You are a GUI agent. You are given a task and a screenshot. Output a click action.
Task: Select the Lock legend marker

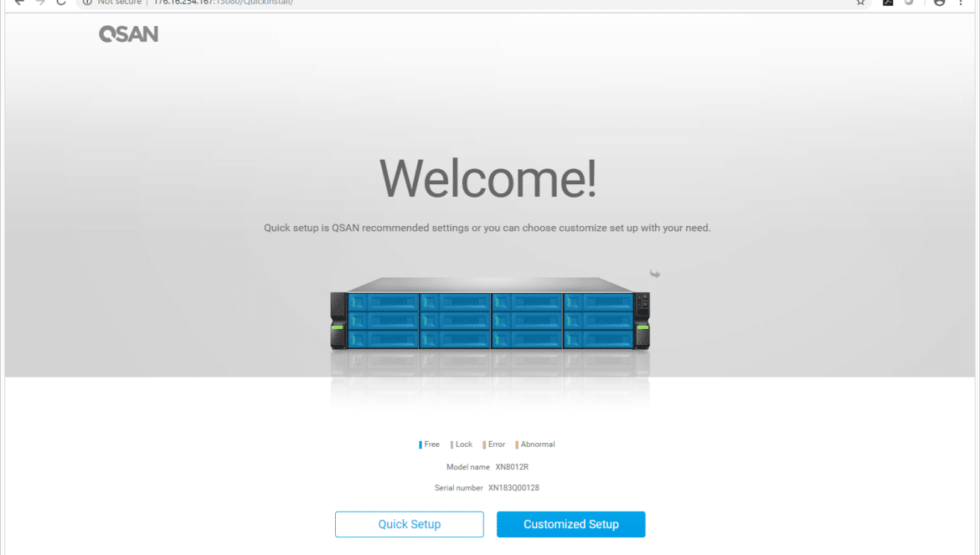[451, 445]
